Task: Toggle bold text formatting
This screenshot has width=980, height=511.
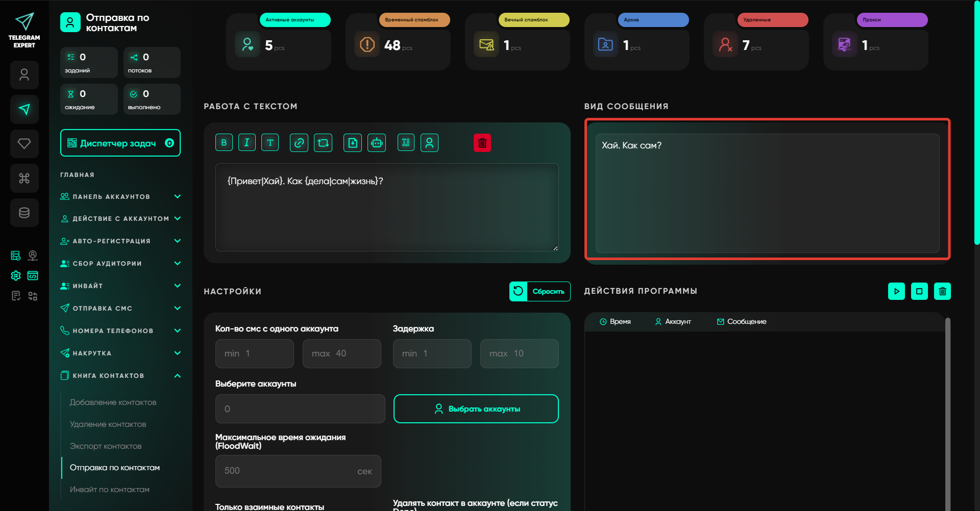Action: pos(224,143)
